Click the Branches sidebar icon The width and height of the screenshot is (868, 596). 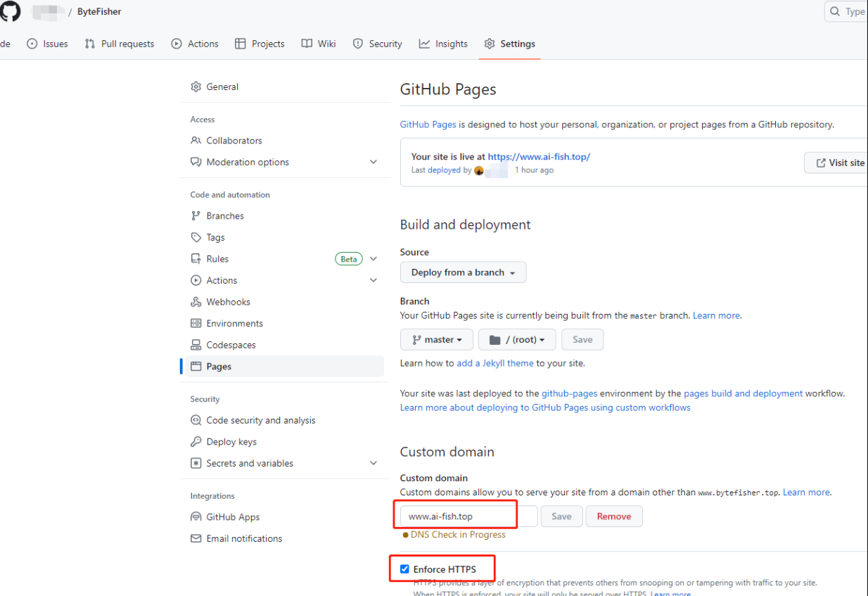(196, 216)
